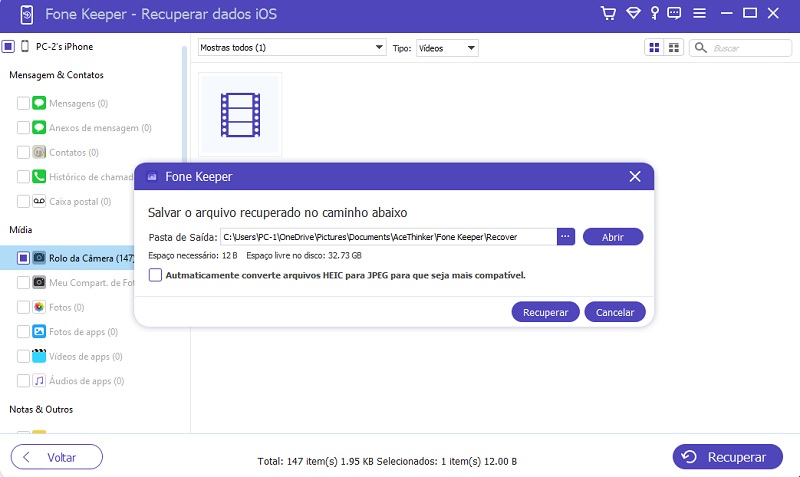Click the Vídeos de apps clapperboard icon

[39, 356]
